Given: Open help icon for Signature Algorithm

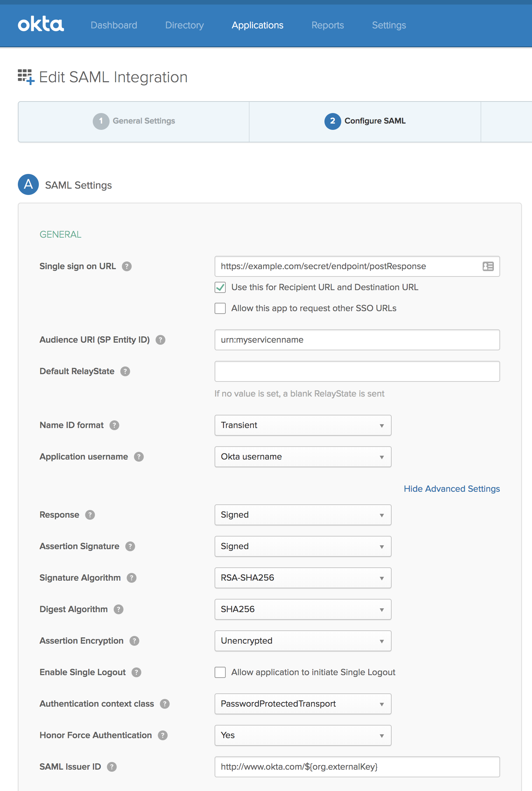Looking at the screenshot, I should coord(131,578).
